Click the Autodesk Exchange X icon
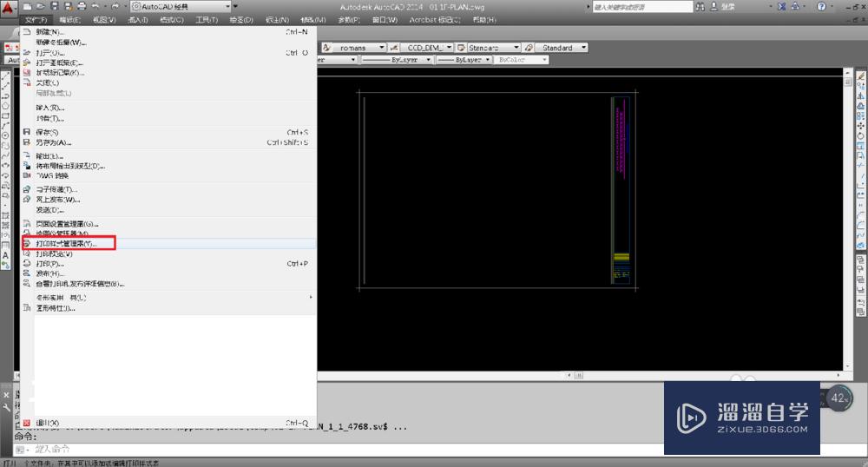Image resolution: width=868 pixels, height=467 pixels. (x=782, y=7)
